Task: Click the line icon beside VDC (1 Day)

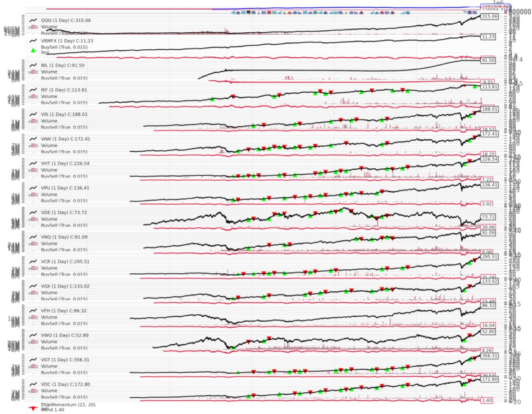Action: click(x=33, y=384)
